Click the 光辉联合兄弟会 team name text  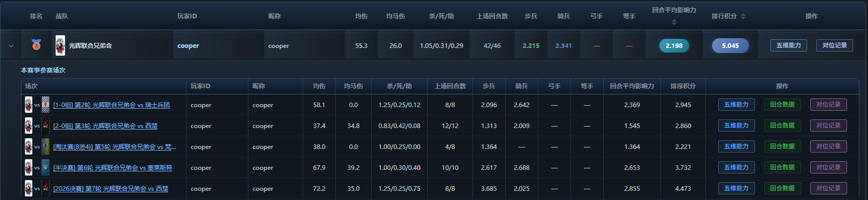pyautogui.click(x=90, y=46)
